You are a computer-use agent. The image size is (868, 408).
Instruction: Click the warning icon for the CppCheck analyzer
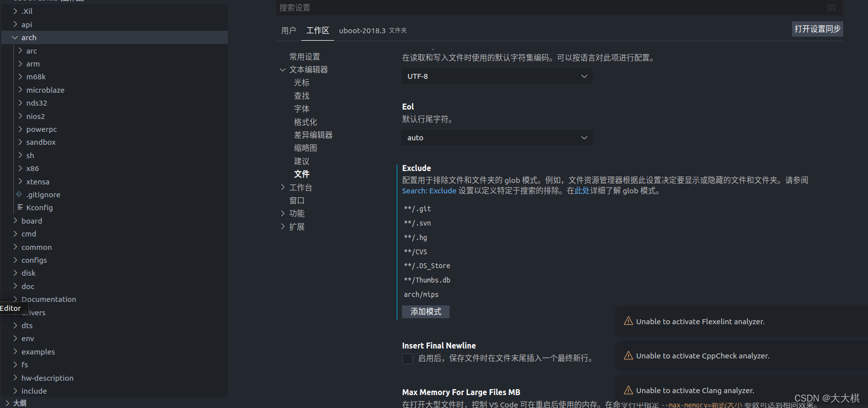pos(628,355)
